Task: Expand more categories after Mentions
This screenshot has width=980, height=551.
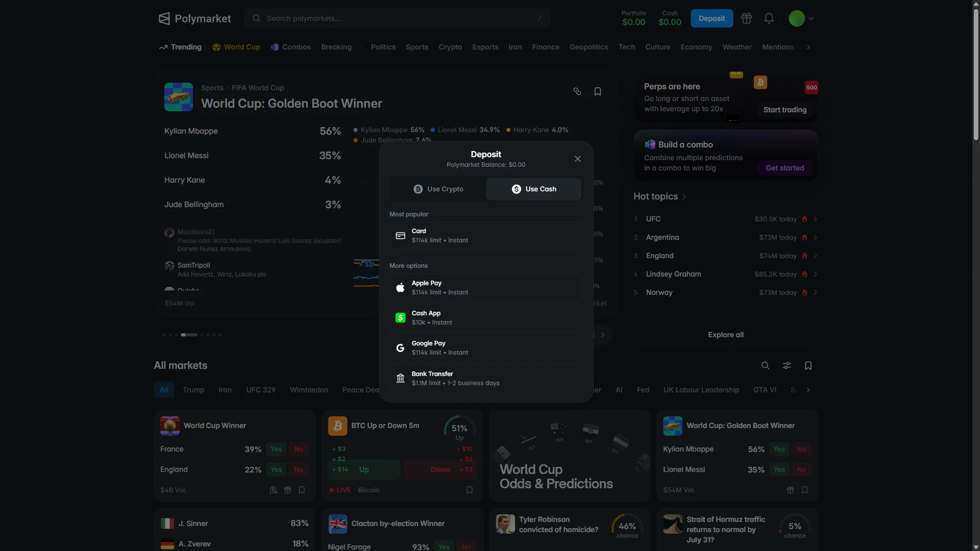Action: (x=808, y=47)
